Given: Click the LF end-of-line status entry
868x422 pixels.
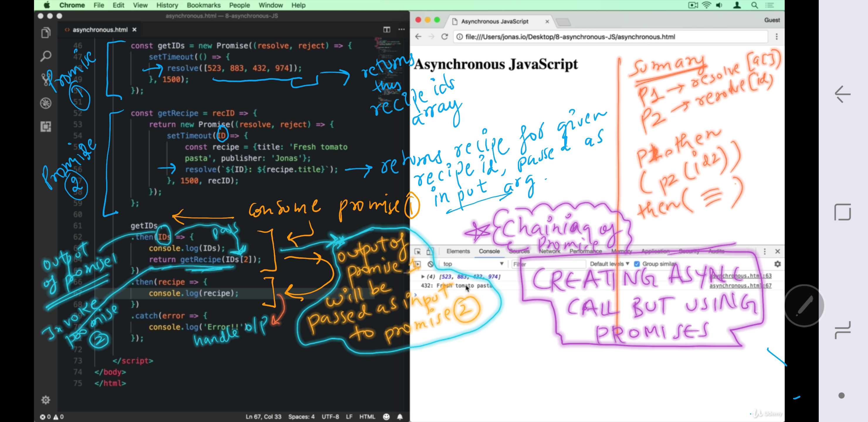Looking at the screenshot, I should pos(349,417).
